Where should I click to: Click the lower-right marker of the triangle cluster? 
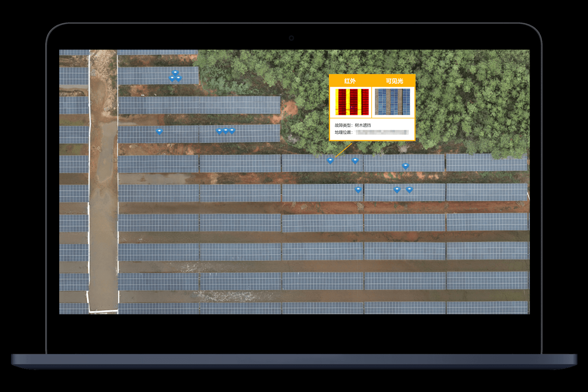179,78
